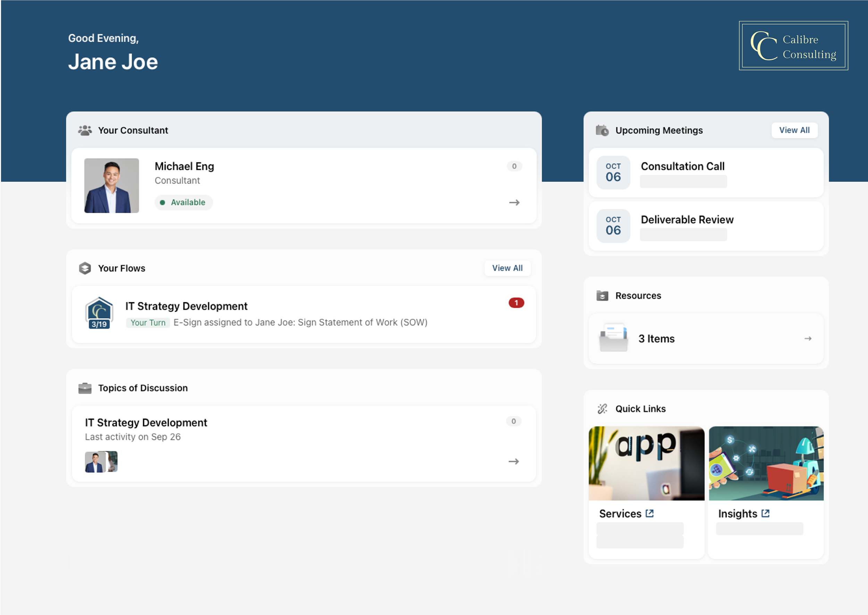
Task: Click the Your Flows stack icon
Action: [85, 268]
